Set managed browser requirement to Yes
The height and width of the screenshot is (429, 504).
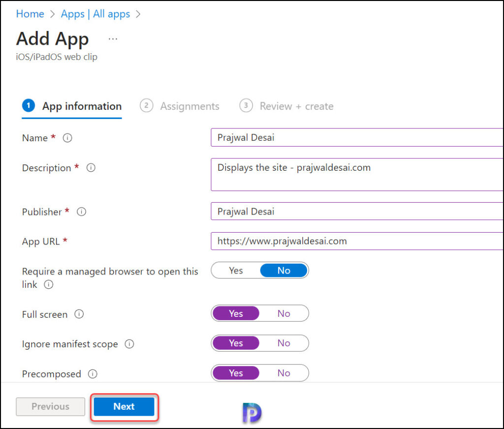(236, 271)
